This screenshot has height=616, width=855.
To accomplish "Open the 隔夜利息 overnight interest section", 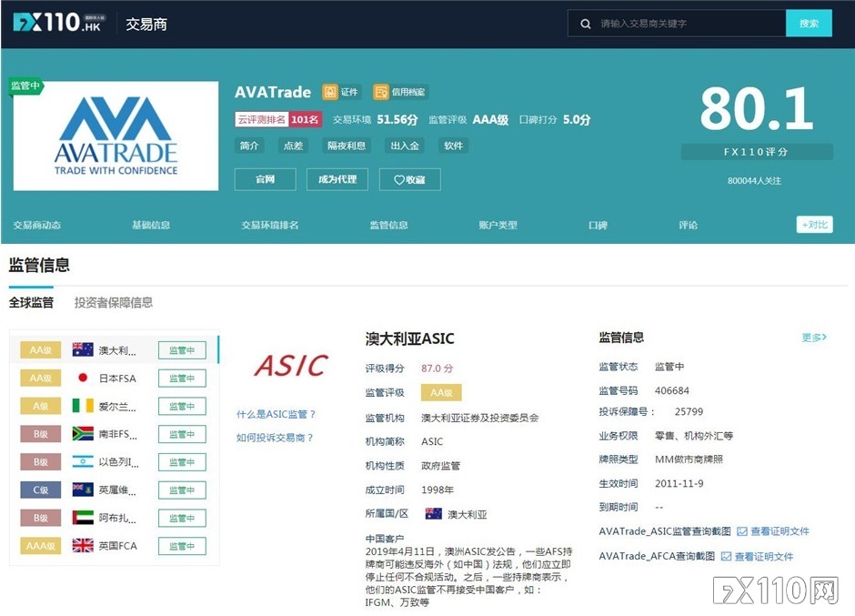I will (347, 146).
